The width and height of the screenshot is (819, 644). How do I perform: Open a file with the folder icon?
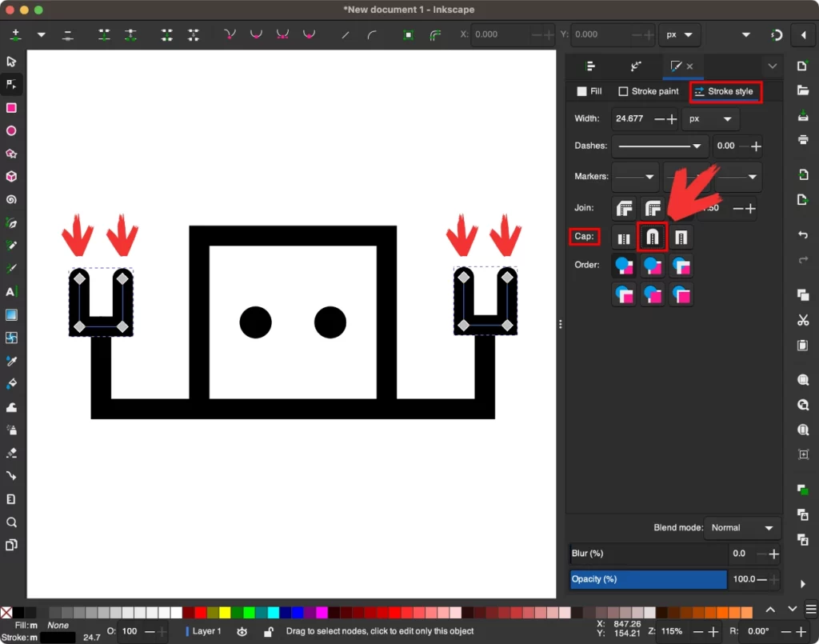pos(803,90)
